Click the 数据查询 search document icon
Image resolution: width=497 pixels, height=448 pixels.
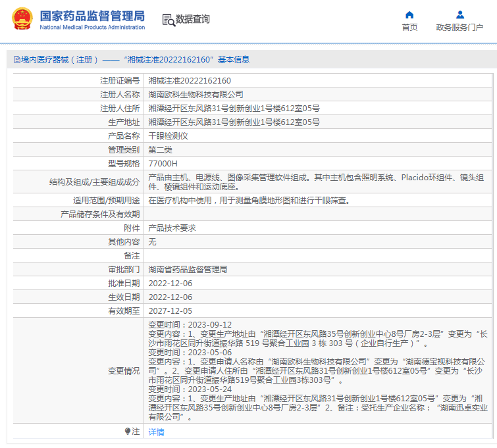[x=169, y=20]
